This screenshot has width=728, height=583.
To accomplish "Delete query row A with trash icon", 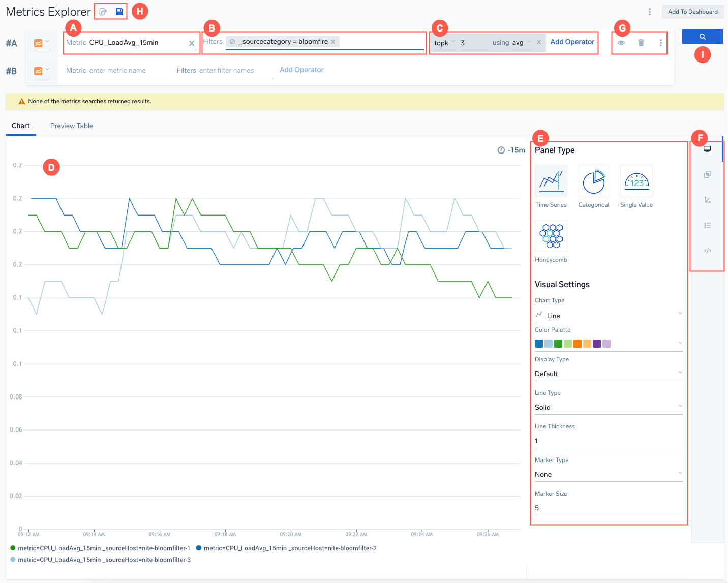I will [x=641, y=43].
